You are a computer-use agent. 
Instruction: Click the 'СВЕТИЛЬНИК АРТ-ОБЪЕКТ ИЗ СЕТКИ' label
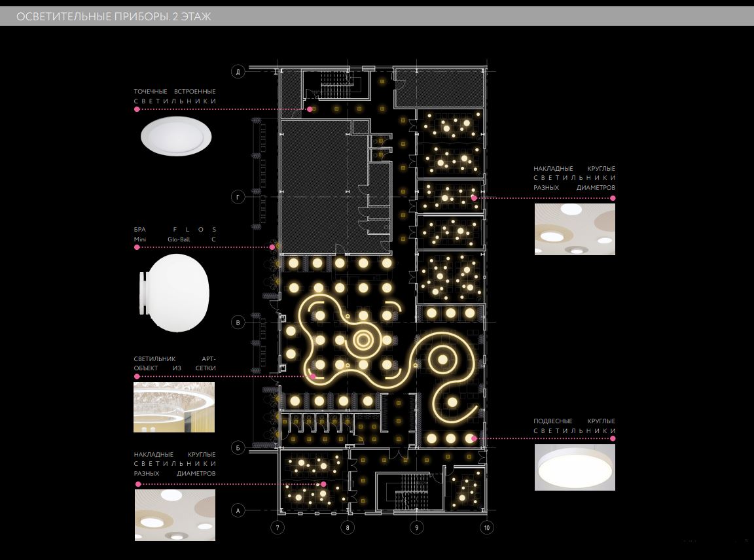coord(175,364)
